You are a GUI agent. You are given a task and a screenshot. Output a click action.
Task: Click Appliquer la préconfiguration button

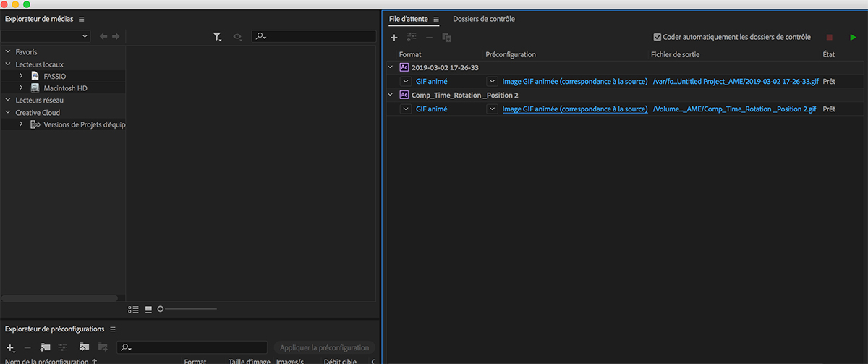(x=325, y=348)
